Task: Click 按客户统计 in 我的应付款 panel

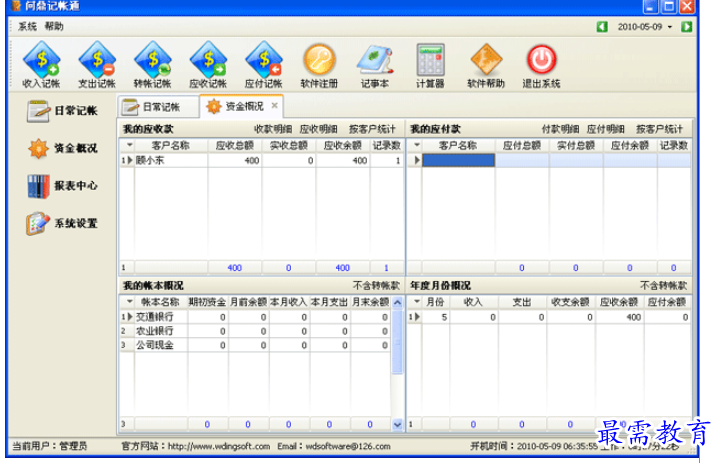Action: click(659, 129)
